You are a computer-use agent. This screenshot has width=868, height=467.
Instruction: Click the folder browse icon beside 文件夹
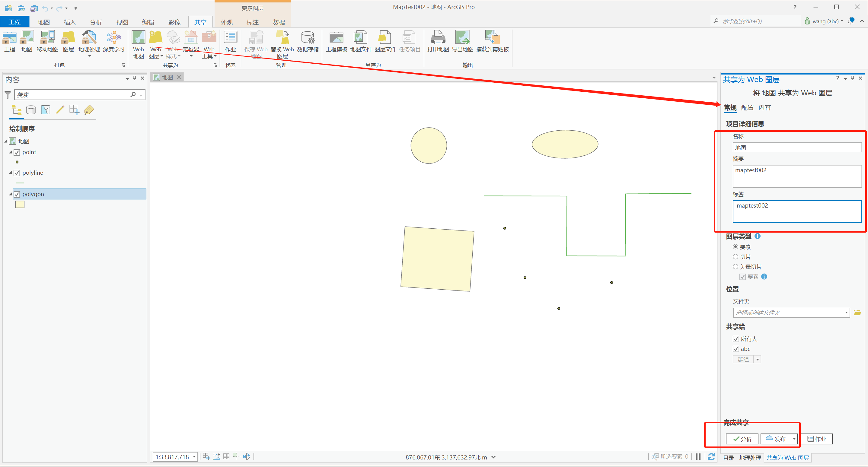[x=857, y=313]
